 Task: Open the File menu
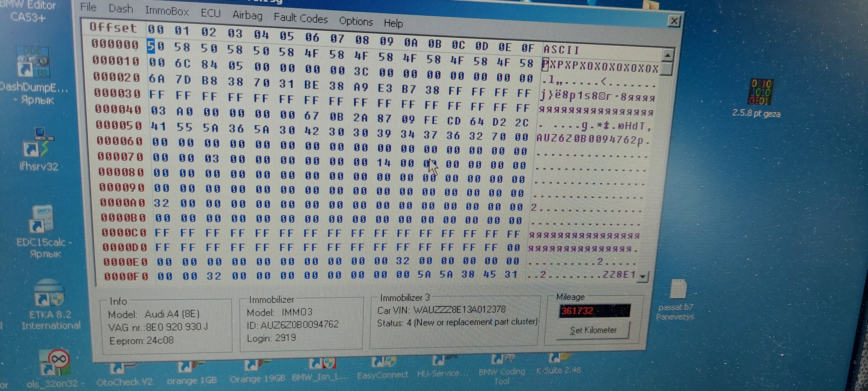88,7
